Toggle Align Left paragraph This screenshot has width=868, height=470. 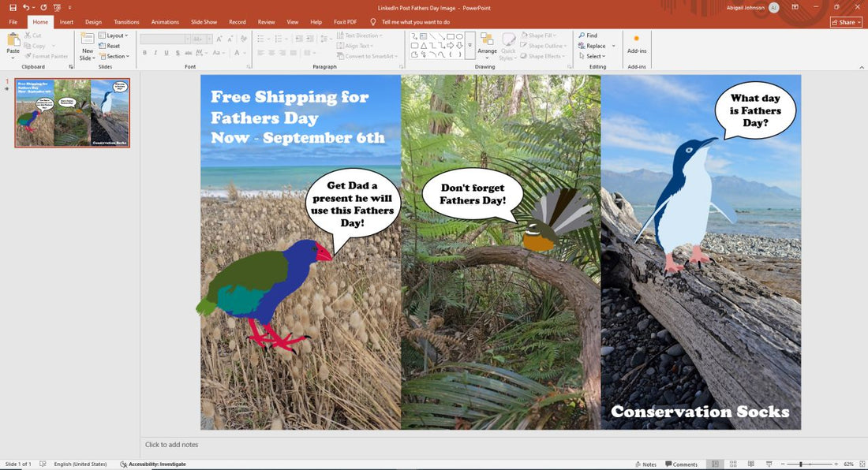click(x=260, y=53)
